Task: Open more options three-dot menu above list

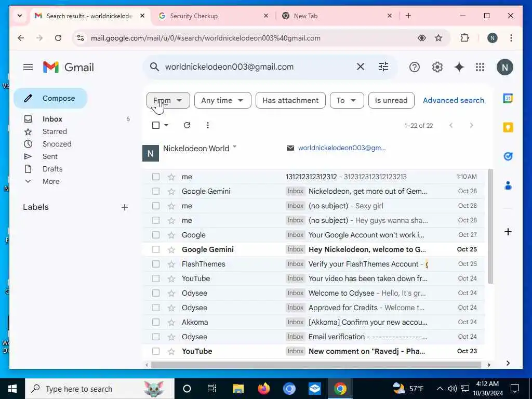Action: [208, 125]
